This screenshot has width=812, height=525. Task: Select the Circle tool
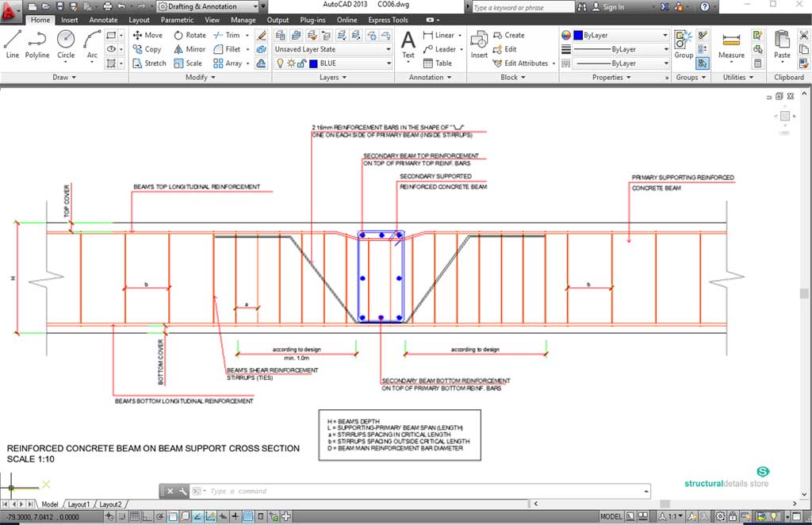tap(66, 43)
